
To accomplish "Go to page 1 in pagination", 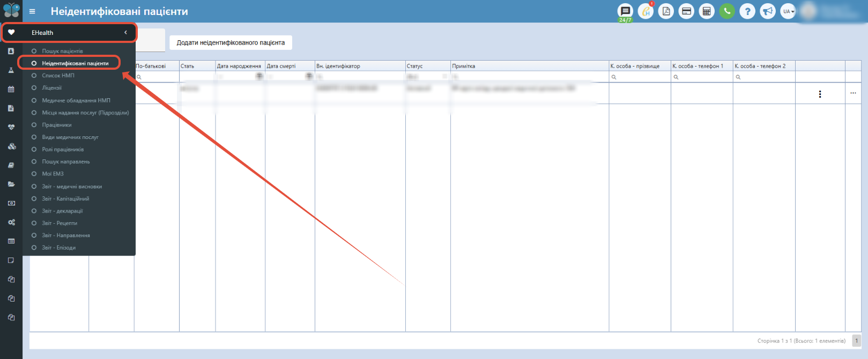I will pos(857,341).
